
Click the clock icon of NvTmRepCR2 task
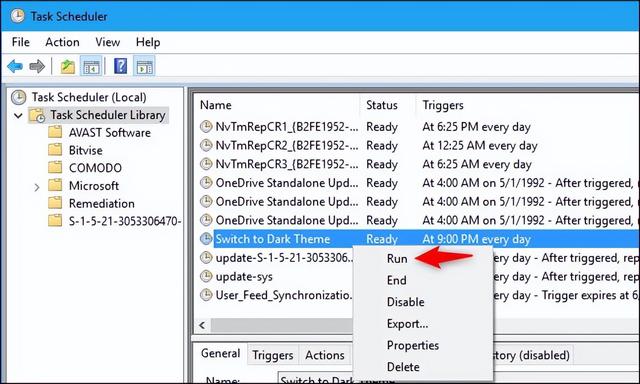[206, 145]
